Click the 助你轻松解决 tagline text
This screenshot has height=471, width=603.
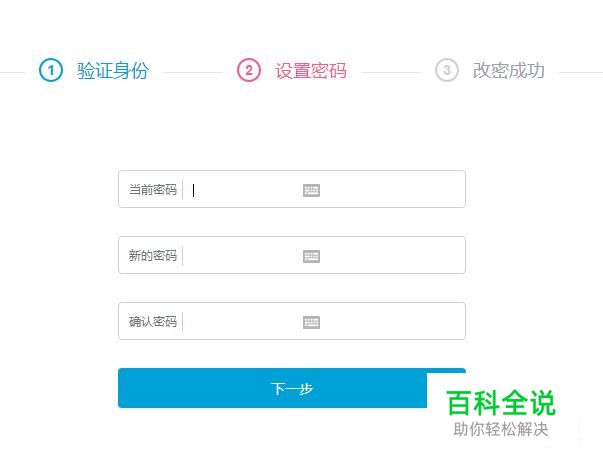[x=501, y=429]
